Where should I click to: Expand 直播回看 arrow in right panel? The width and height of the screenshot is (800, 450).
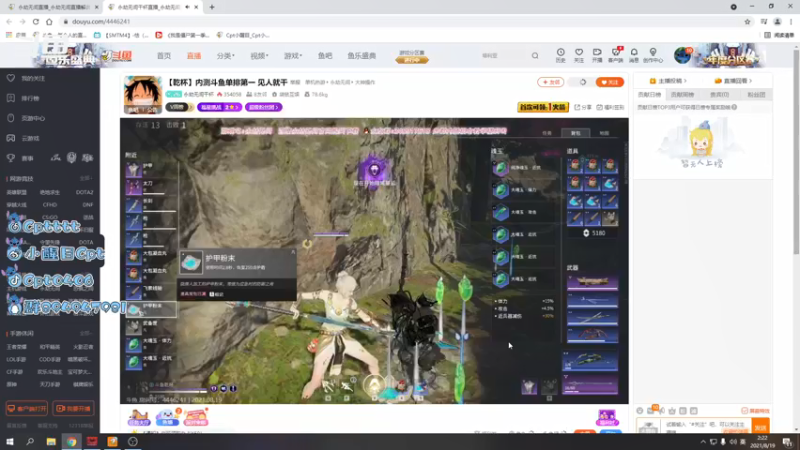pyautogui.click(x=751, y=81)
